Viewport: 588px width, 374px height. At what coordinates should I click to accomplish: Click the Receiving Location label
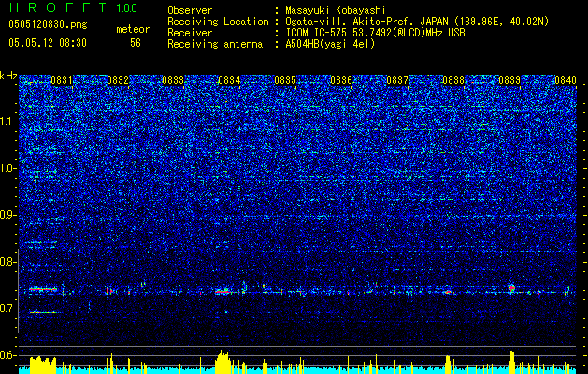[x=218, y=22]
